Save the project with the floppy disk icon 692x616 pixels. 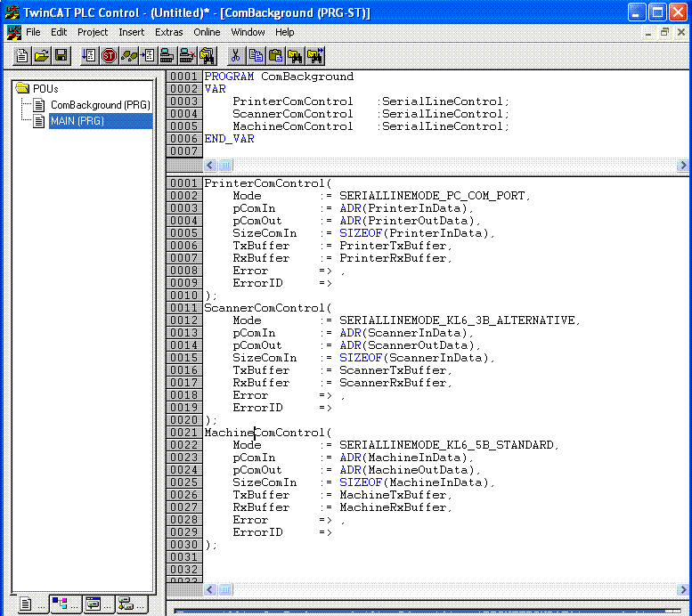coord(61,55)
